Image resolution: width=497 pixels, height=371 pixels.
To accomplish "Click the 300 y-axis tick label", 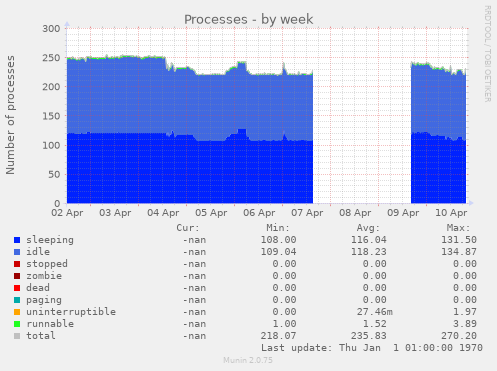I will (51, 29).
